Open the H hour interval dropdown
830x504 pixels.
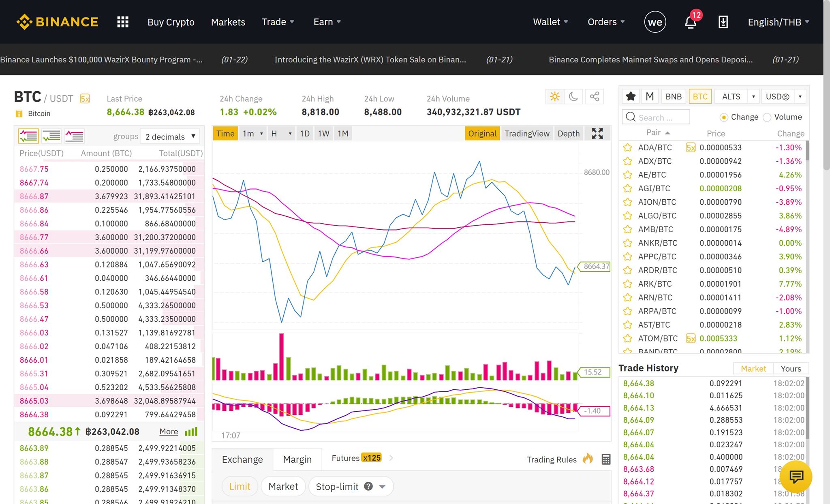click(x=281, y=134)
